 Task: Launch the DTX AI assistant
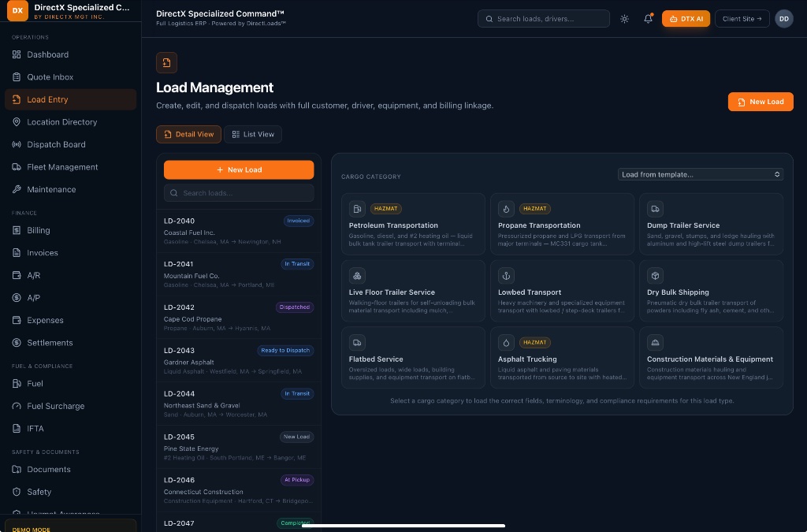(x=686, y=19)
